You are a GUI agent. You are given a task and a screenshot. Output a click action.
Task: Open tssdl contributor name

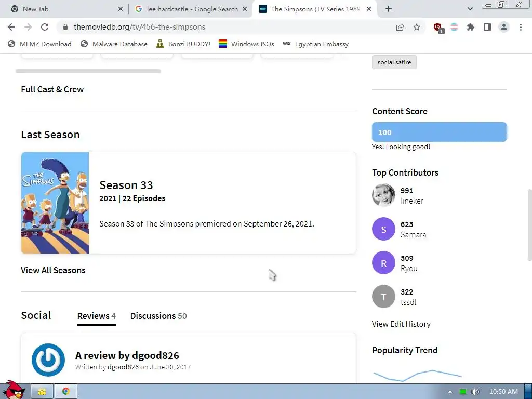(x=408, y=302)
